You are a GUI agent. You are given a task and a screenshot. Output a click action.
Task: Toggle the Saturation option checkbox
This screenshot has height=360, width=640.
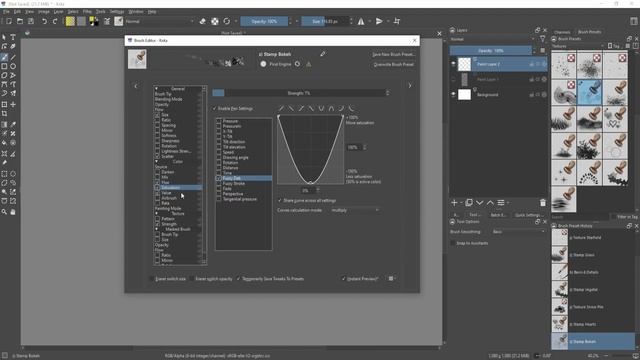tap(157, 188)
